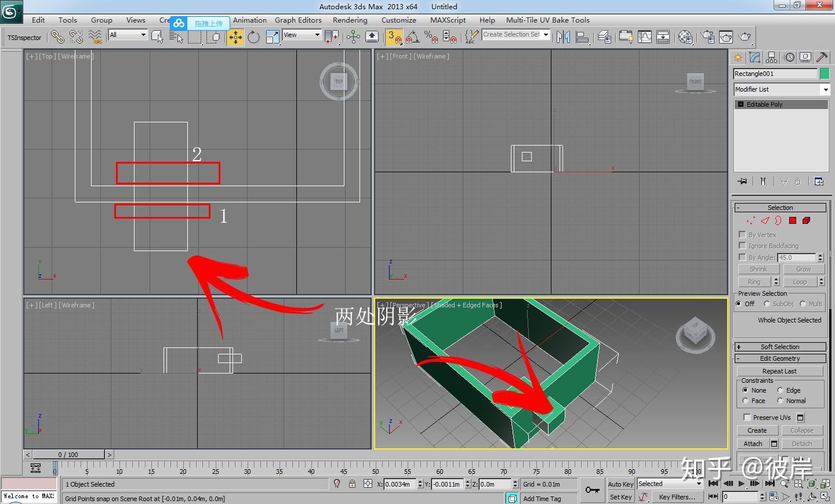Expand the Soft Selection rollout

[x=780, y=347]
